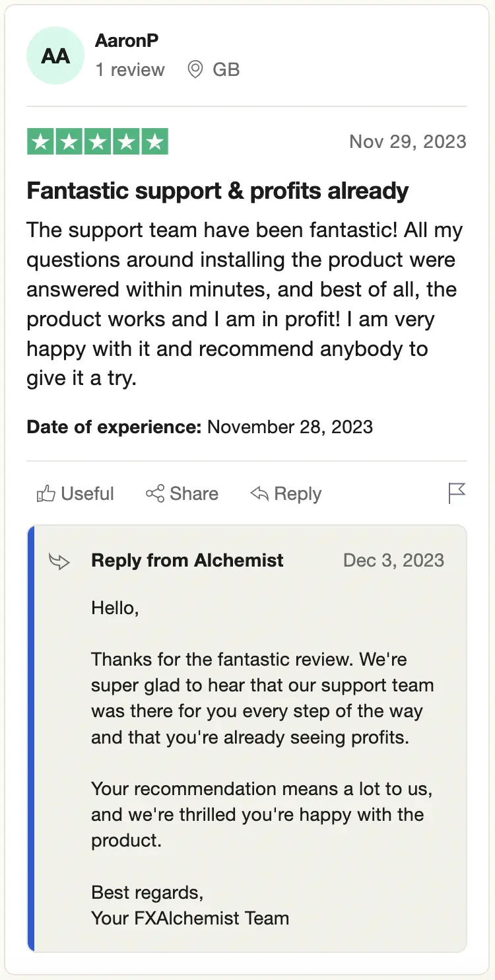This screenshot has height=980, width=495.
Task: Mark the review as Useful via its label
Action: point(87,493)
